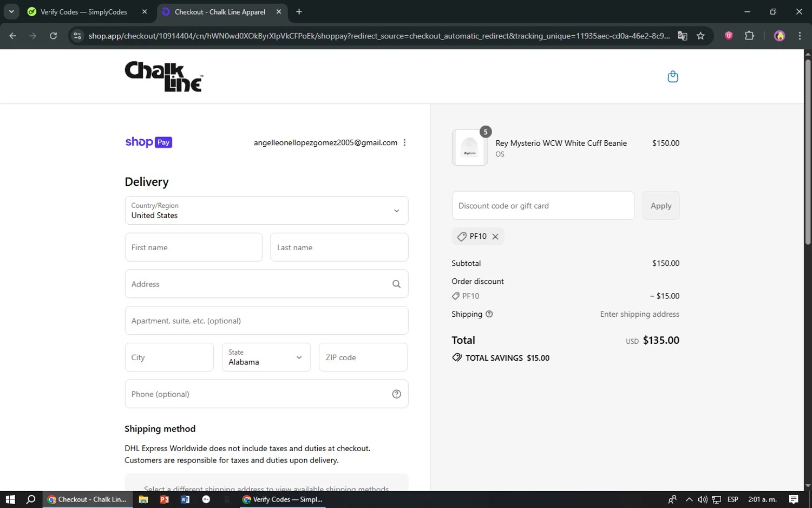Image resolution: width=812 pixels, height=508 pixels.
Task: Click the URL address bar
Action: pyautogui.click(x=379, y=36)
